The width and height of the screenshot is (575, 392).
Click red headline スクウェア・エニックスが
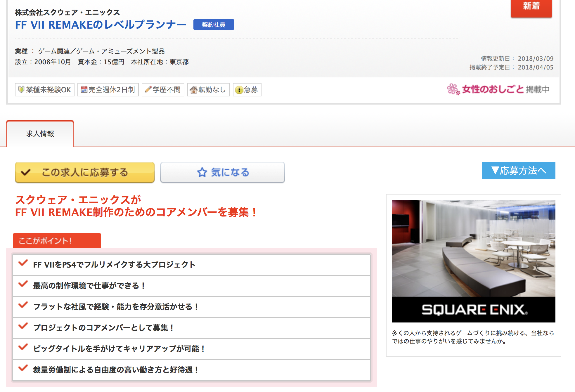tap(78, 200)
